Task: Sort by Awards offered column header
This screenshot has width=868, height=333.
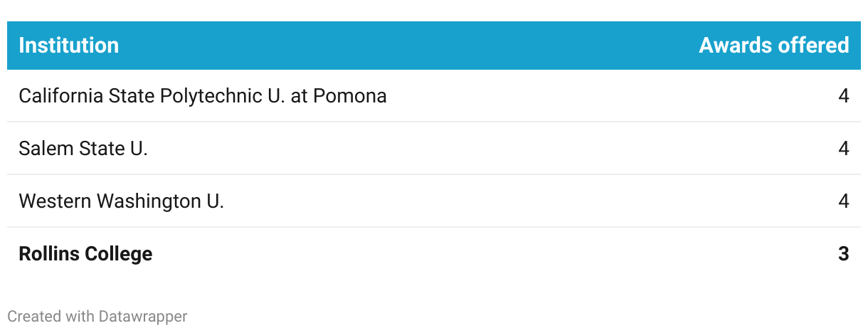Action: coord(773,46)
